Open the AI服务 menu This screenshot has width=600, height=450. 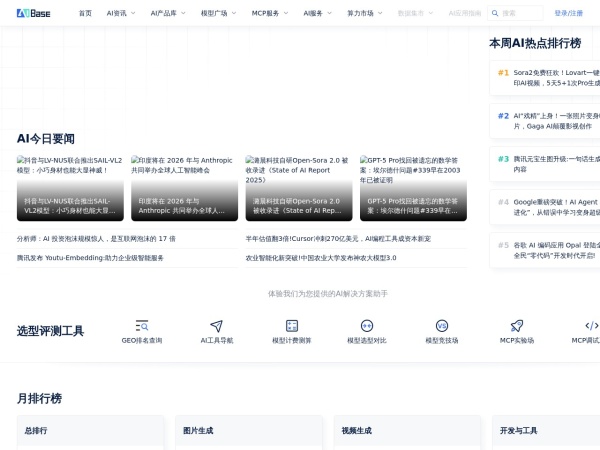(x=313, y=13)
